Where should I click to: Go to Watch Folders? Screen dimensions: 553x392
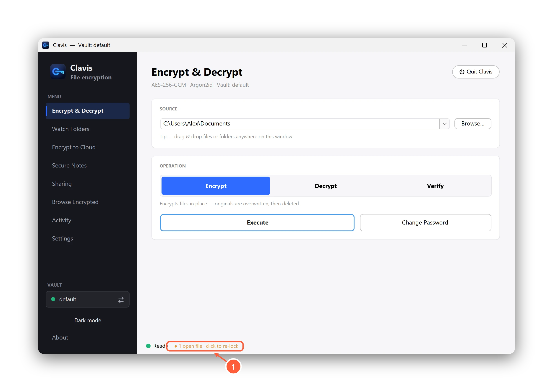(x=87, y=129)
